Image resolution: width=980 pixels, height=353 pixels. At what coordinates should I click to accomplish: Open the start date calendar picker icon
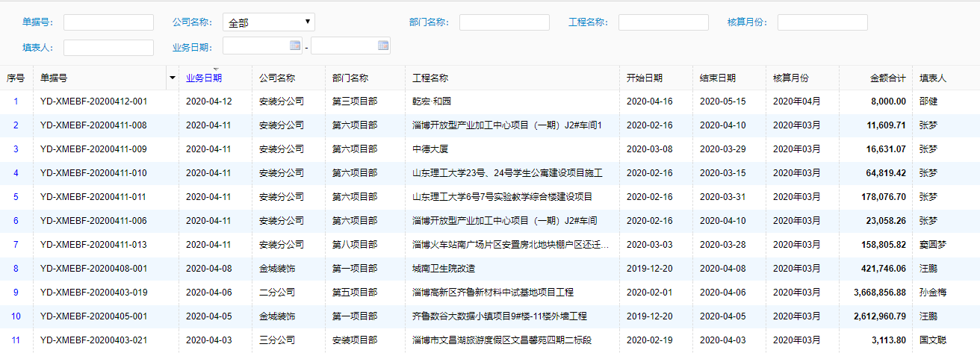(295, 46)
